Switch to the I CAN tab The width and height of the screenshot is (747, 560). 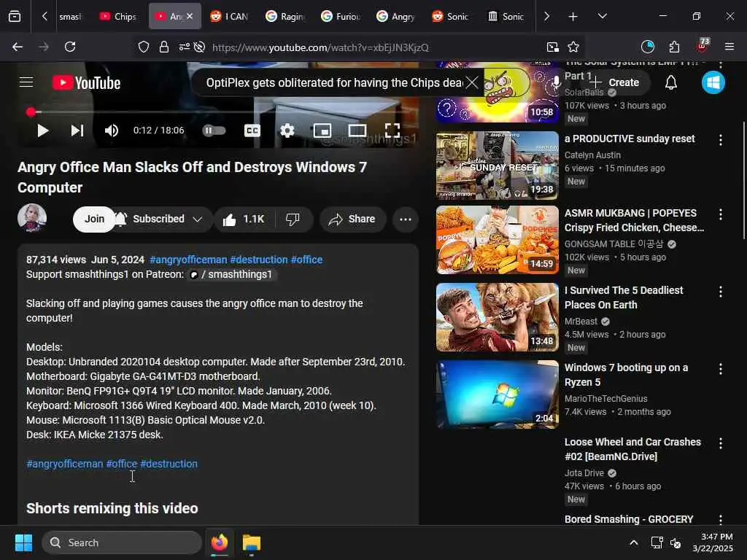(x=230, y=17)
